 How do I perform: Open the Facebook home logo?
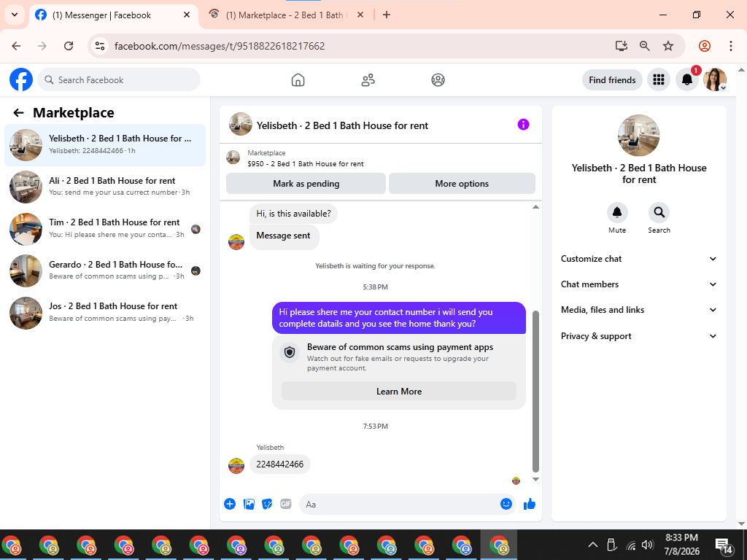(x=21, y=79)
